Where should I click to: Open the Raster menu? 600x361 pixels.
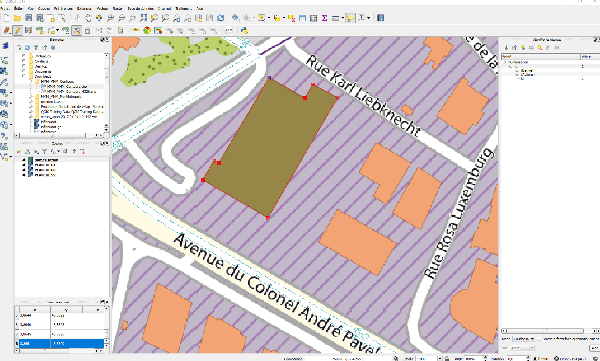[x=117, y=8]
